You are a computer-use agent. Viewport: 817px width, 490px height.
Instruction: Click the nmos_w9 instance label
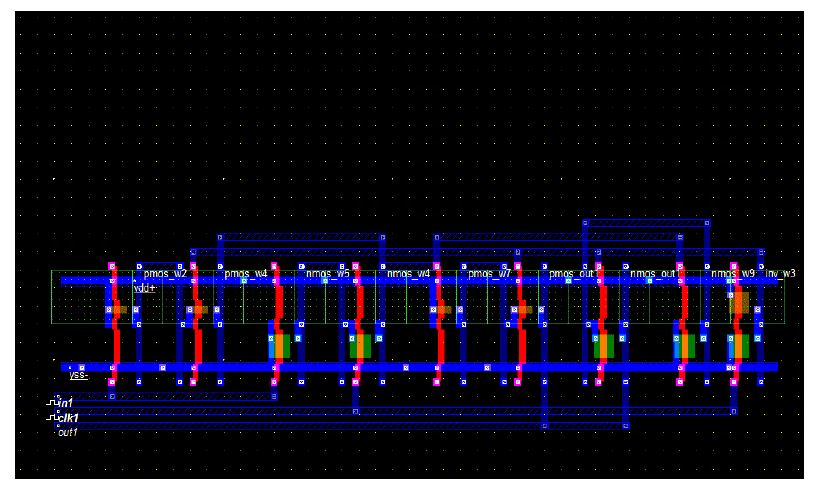pyautogui.click(x=733, y=273)
